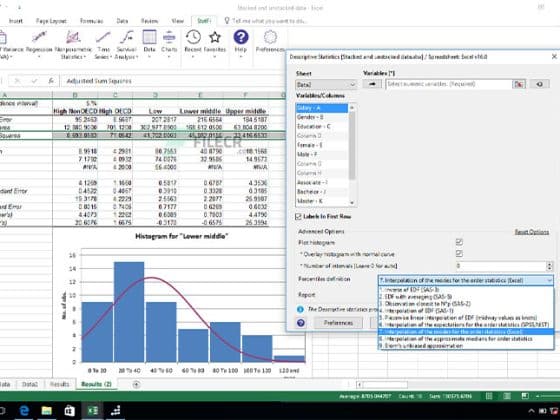
Task: Select Education - C in the variables list
Action: (x=322, y=126)
